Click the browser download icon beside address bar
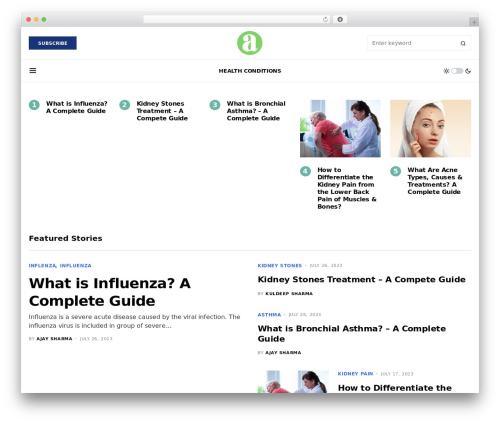The width and height of the screenshot is (500, 423). tap(340, 20)
